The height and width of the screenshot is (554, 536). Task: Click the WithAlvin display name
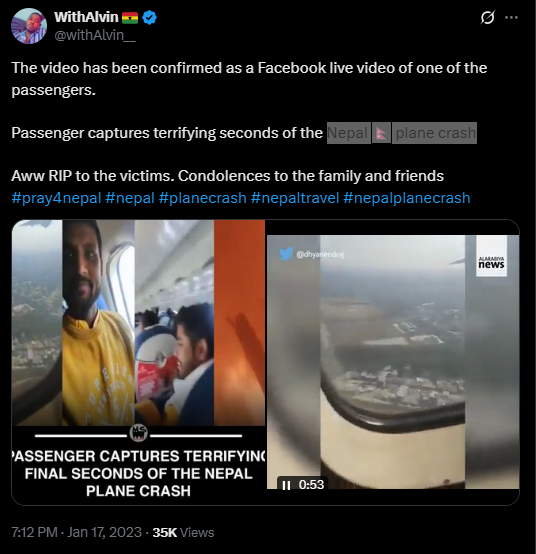[x=86, y=17]
